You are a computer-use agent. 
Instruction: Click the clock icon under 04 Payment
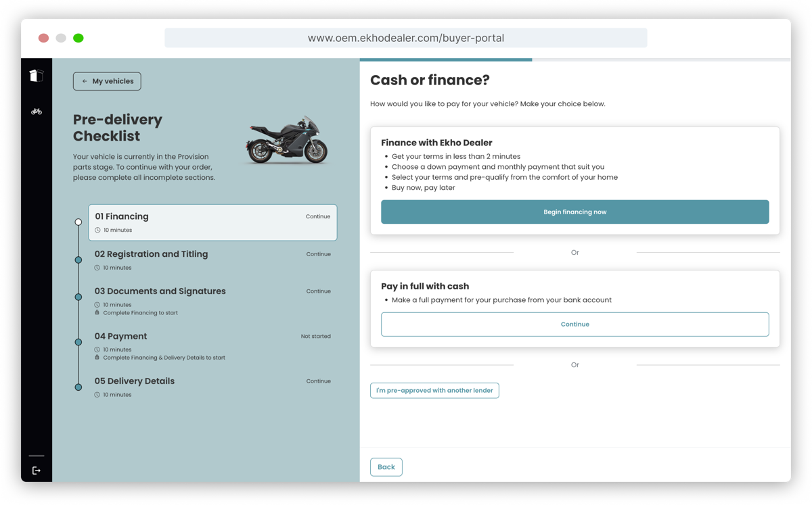97,350
